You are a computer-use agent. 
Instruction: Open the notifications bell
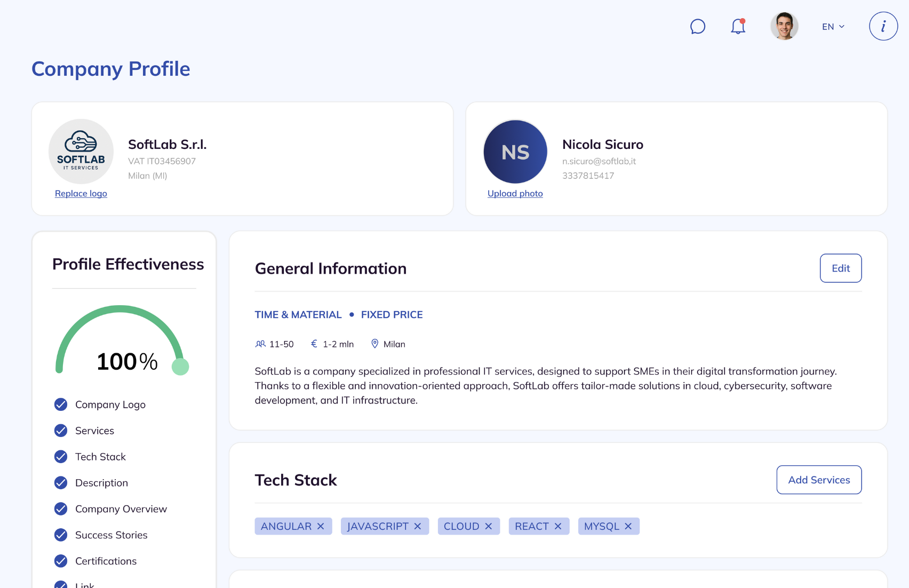(x=738, y=26)
